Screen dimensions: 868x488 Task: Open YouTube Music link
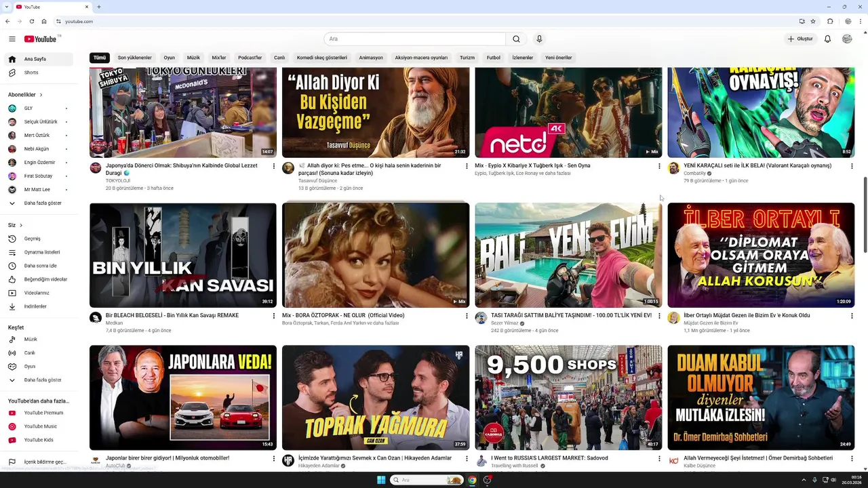point(39,426)
